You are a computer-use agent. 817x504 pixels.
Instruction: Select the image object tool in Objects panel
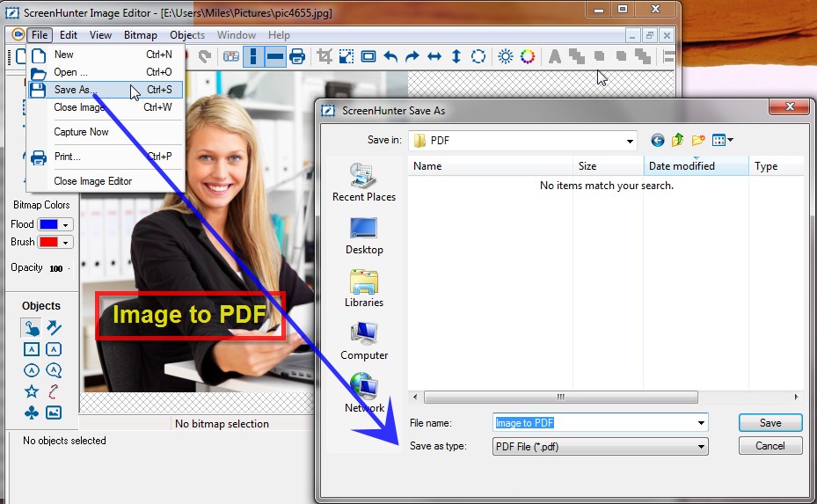coord(54,413)
